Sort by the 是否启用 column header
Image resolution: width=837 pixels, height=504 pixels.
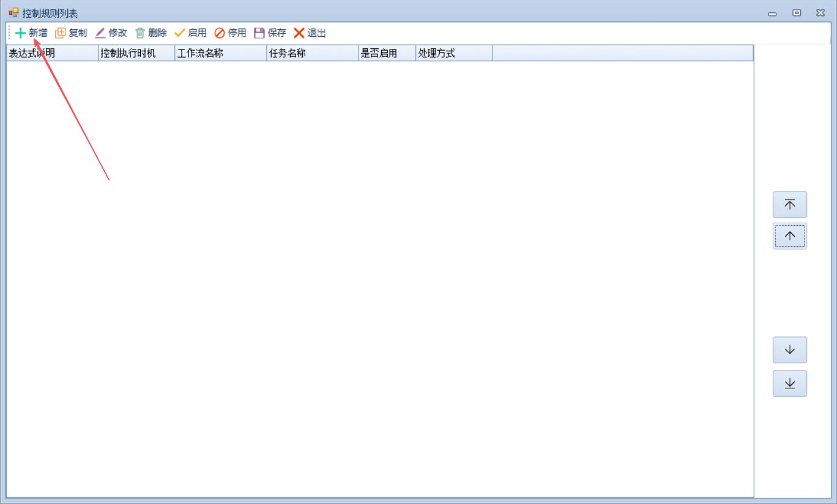click(387, 53)
